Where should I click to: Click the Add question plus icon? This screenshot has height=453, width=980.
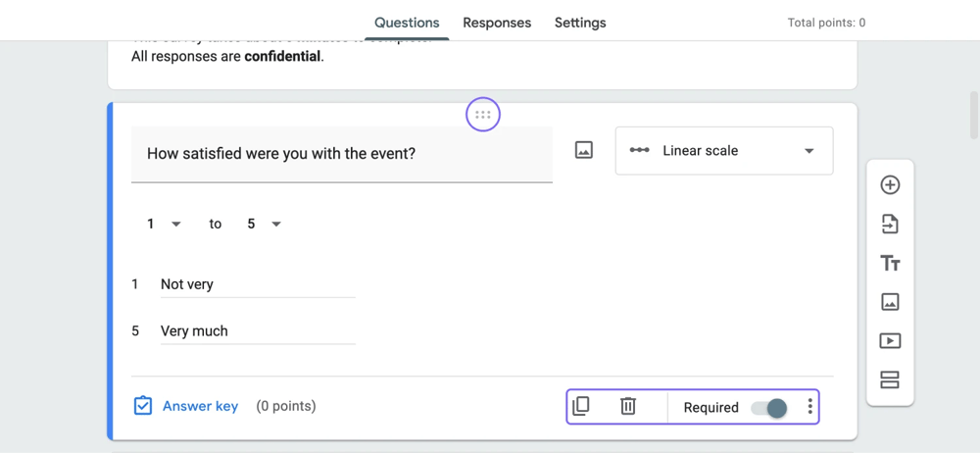point(890,185)
